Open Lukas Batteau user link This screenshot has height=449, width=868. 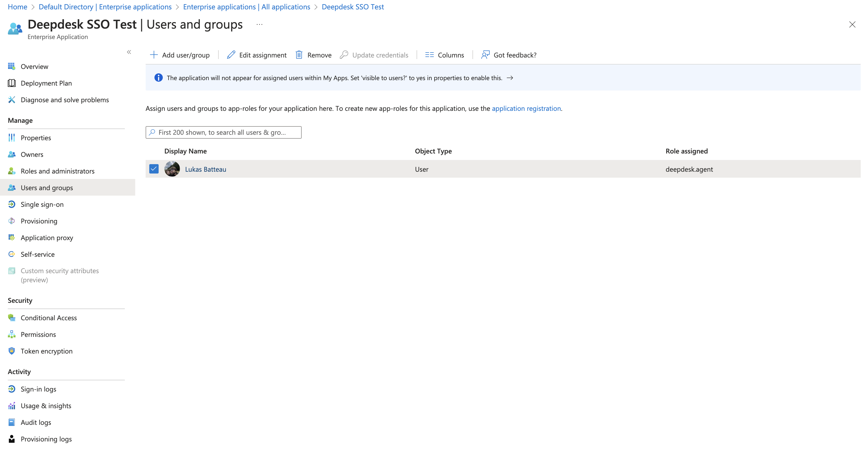(x=205, y=169)
